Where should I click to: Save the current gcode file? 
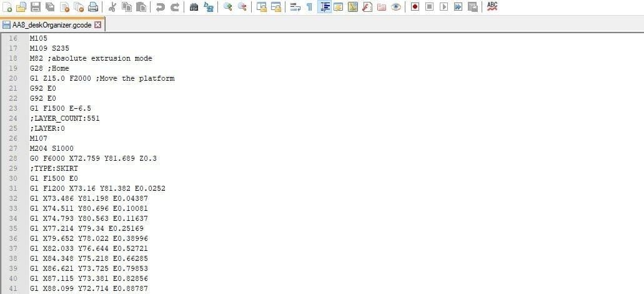pos(36,7)
